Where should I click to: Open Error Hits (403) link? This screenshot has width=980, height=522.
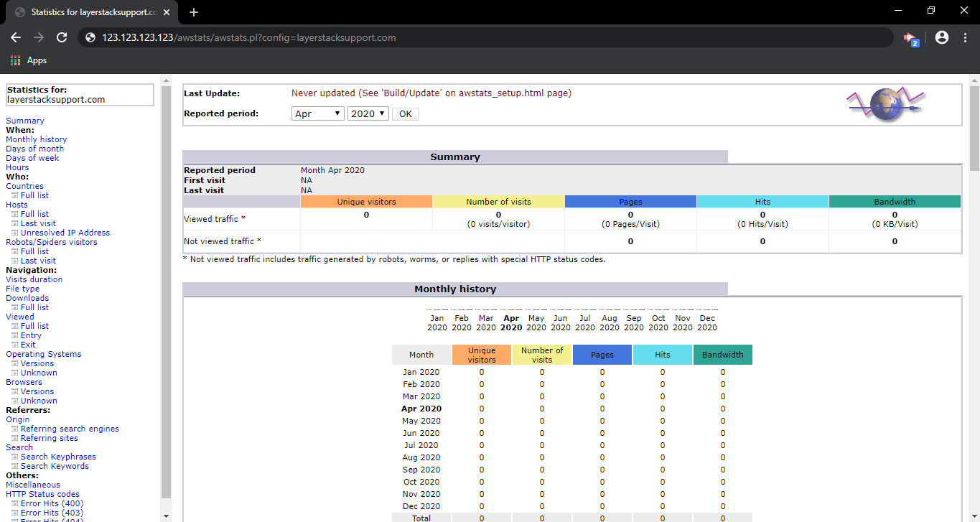point(52,513)
